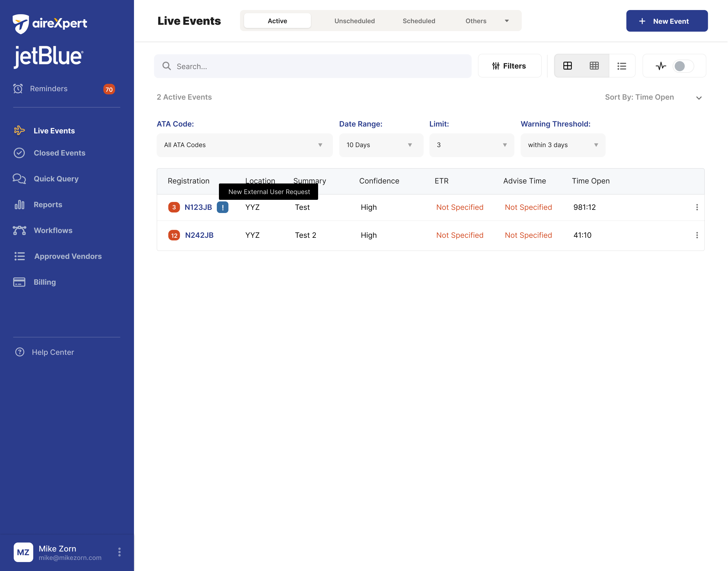Click the Quick Query chat bubbles icon
The image size is (728, 571).
click(x=19, y=178)
